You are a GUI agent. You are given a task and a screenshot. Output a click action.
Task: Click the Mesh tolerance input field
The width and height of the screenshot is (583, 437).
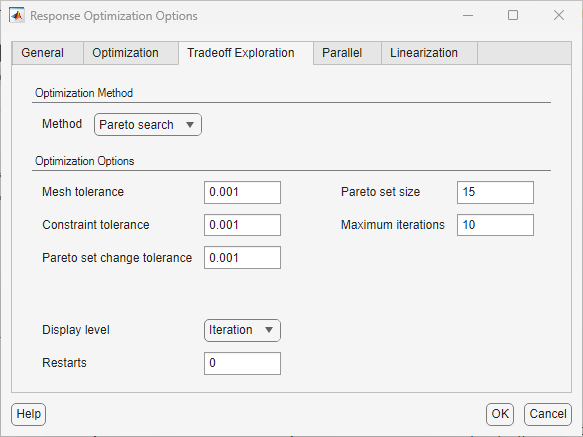242,192
